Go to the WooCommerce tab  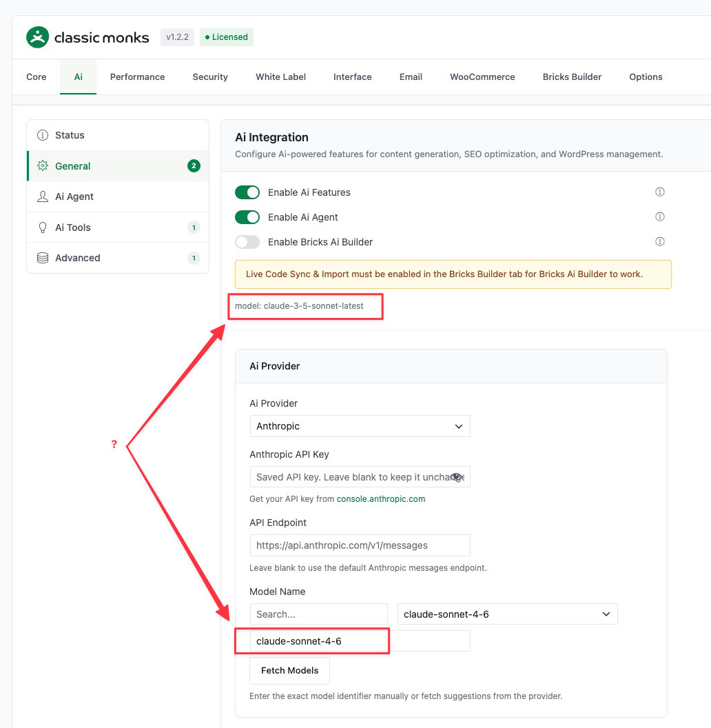[482, 77]
